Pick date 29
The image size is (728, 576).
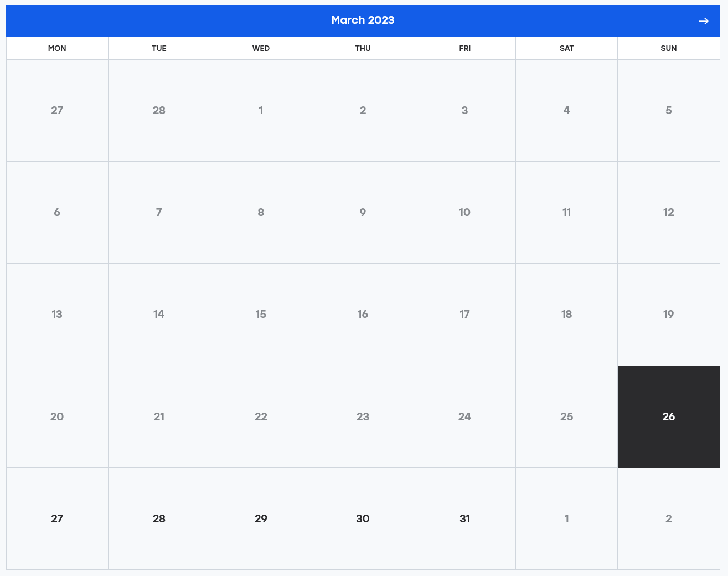coord(261,518)
